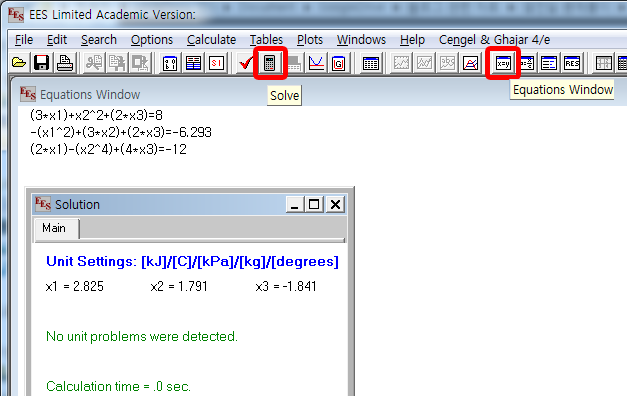Open the Tables menu
Screen dimensions: 627x396
point(266,40)
